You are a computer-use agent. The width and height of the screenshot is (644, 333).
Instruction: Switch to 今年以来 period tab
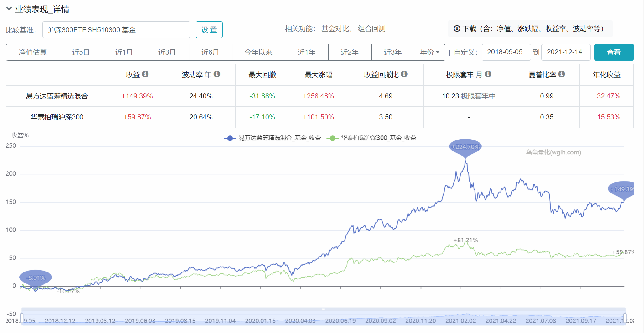258,52
